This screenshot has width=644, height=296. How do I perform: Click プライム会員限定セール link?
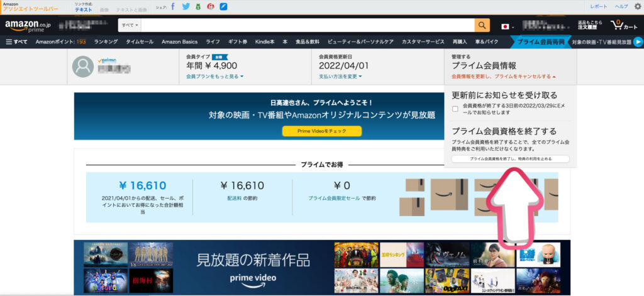pos(334,199)
